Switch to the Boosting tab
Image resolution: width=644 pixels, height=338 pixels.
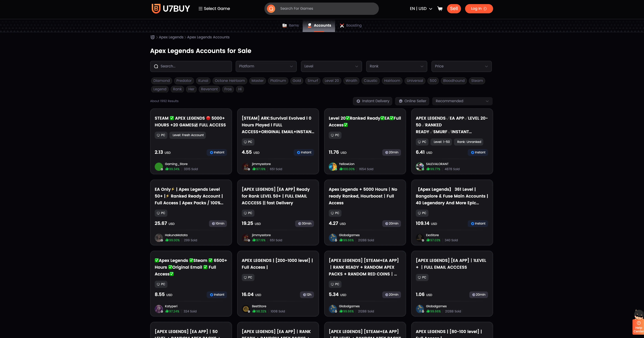pyautogui.click(x=351, y=25)
